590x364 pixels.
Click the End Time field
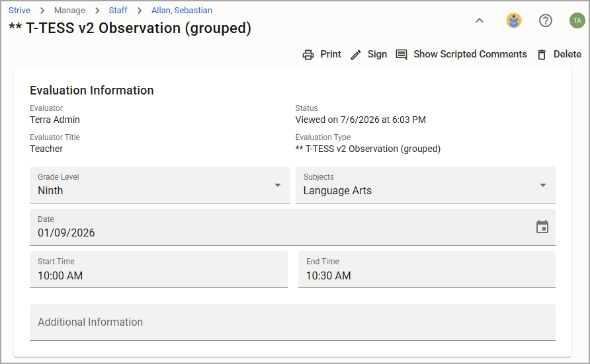[x=427, y=270]
